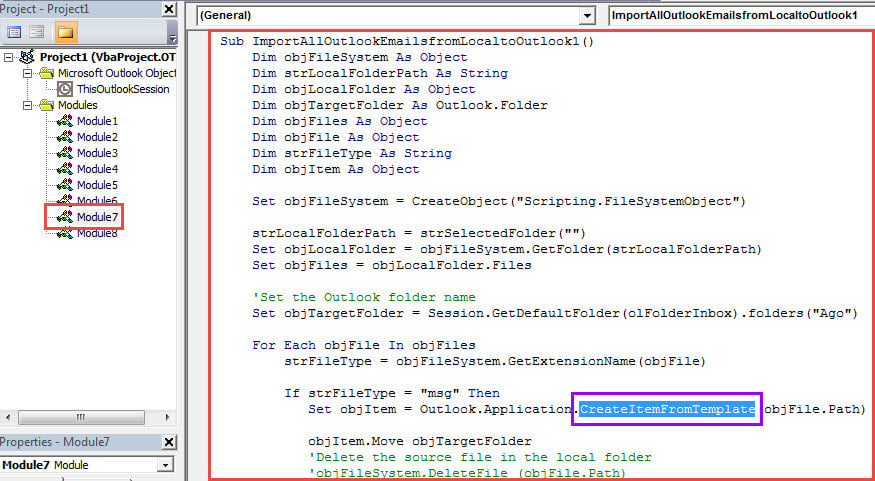Viewport: 875px width, 481px height.
Task: Click the highlighted CreateItemFromTemplate text
Action: 667,409
